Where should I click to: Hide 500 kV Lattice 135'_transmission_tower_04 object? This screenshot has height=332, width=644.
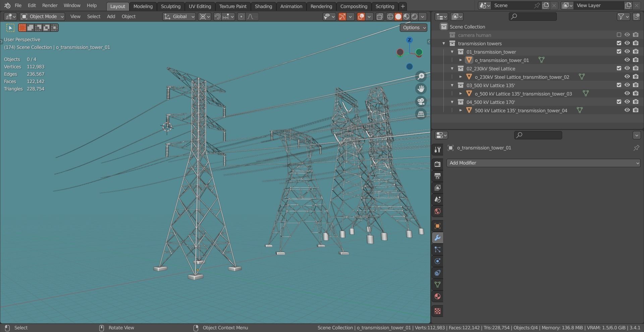[627, 110]
